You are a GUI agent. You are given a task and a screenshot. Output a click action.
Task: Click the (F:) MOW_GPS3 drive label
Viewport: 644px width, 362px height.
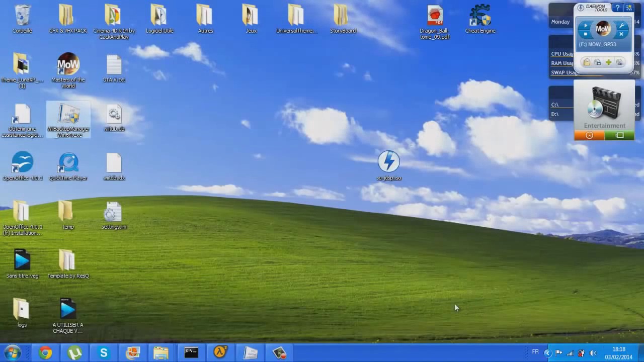[597, 44]
